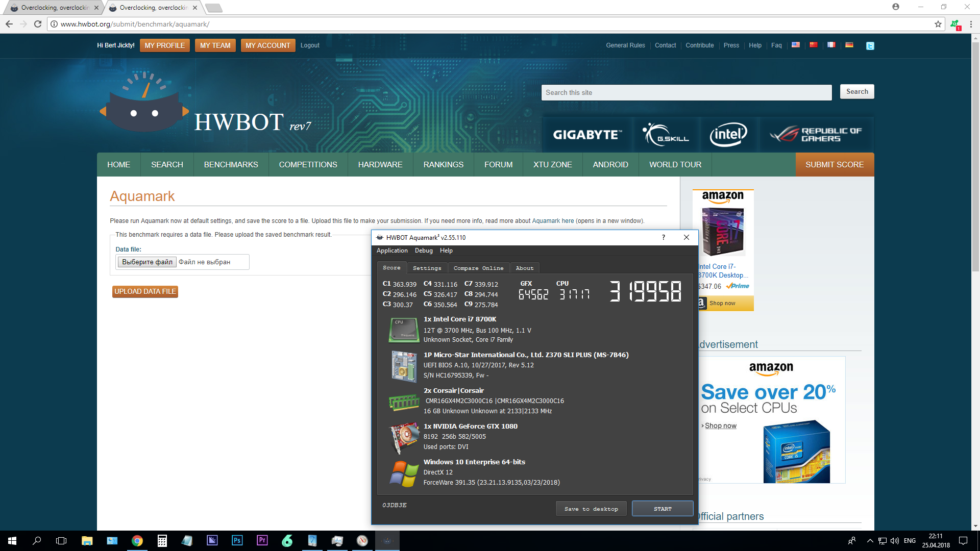
Task: Open MY ACCOUNT page
Action: click(x=267, y=45)
